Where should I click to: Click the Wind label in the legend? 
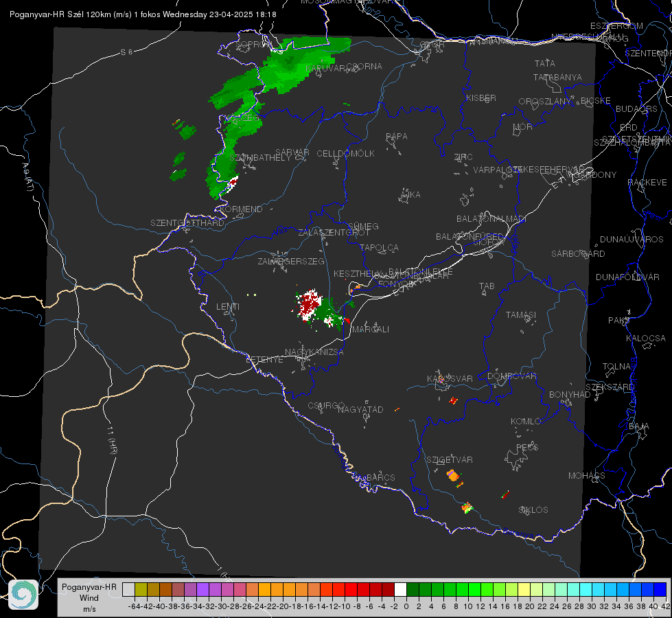click(x=89, y=598)
